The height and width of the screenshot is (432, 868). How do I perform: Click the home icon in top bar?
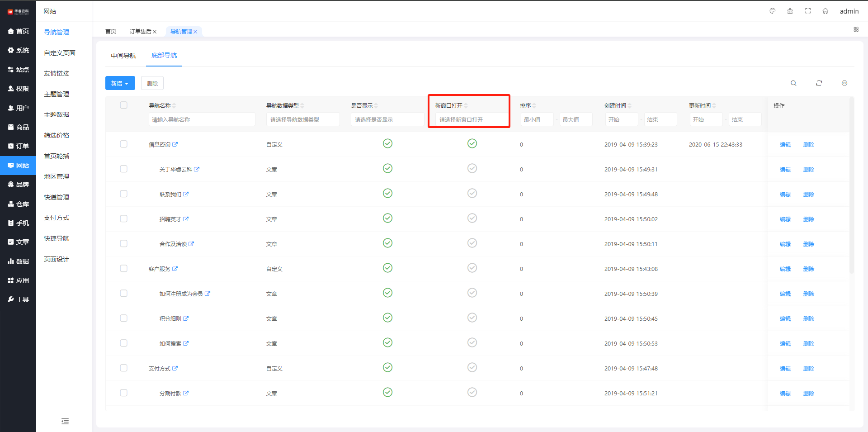tap(825, 11)
